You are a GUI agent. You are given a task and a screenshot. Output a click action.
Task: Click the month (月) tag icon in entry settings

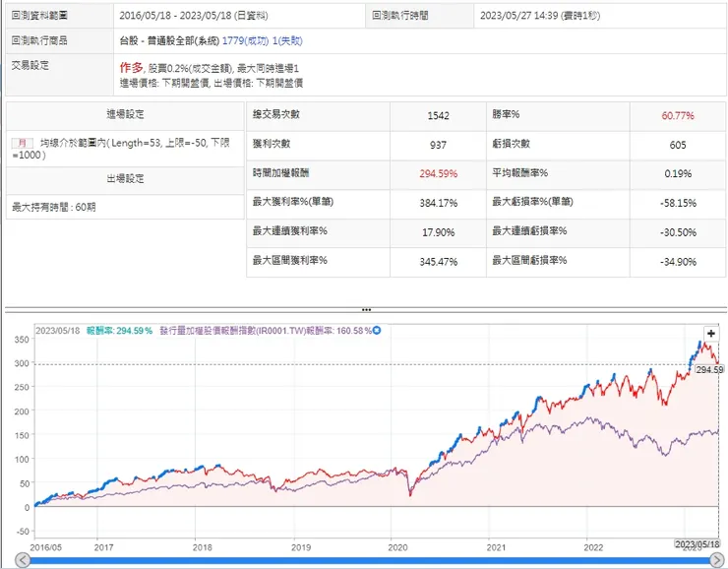click(x=22, y=143)
